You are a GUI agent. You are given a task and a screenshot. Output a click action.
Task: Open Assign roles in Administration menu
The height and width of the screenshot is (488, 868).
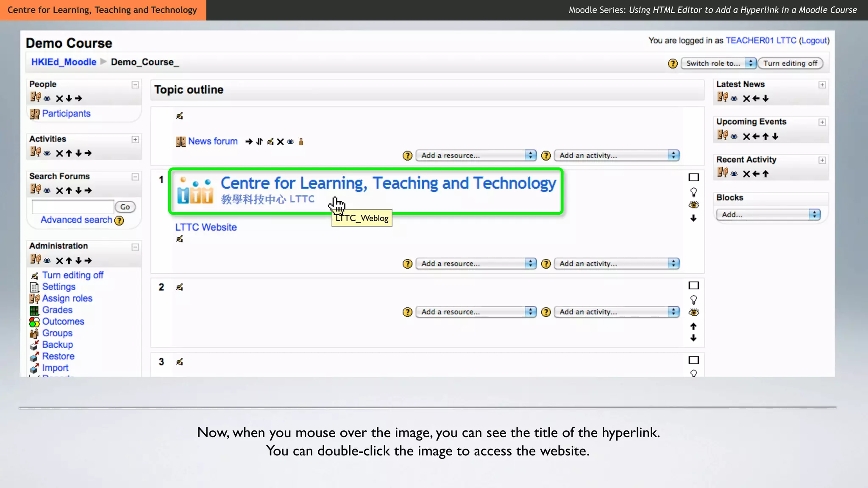pos(67,298)
